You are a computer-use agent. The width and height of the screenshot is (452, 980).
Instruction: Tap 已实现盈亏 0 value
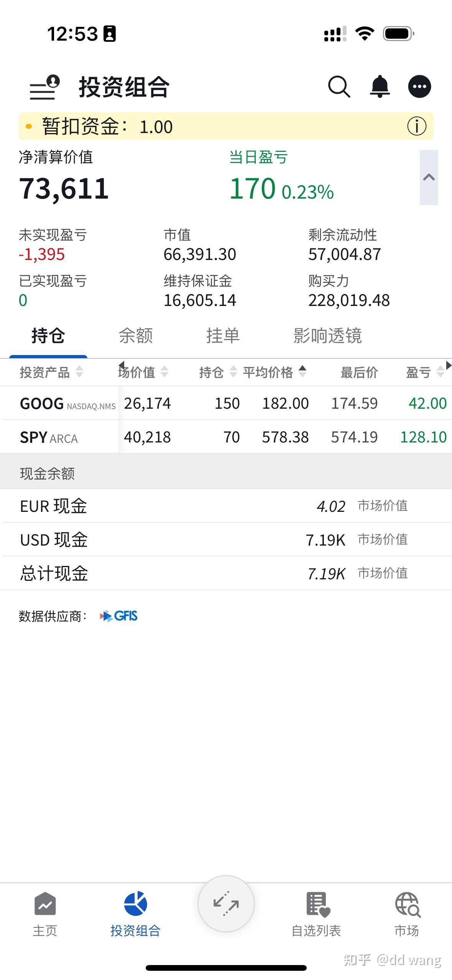[x=23, y=300]
